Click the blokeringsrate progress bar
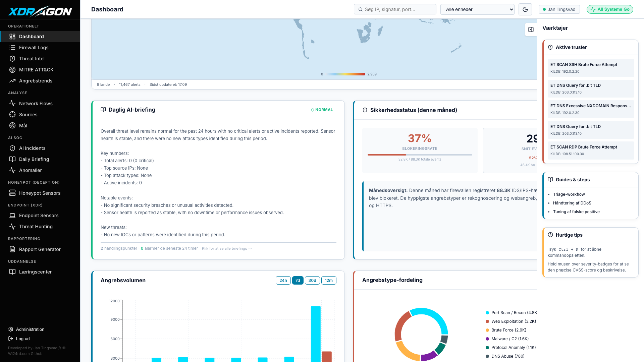644x362 pixels. pyautogui.click(x=420, y=155)
